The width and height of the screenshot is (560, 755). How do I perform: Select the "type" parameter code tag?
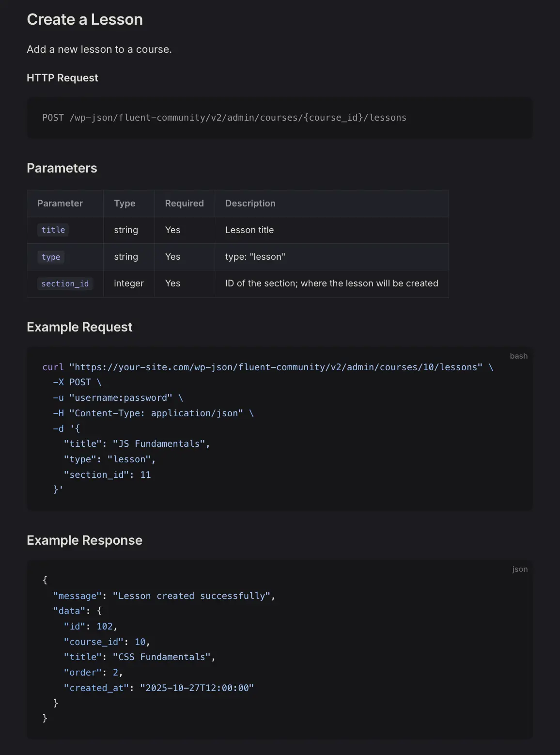click(x=51, y=257)
